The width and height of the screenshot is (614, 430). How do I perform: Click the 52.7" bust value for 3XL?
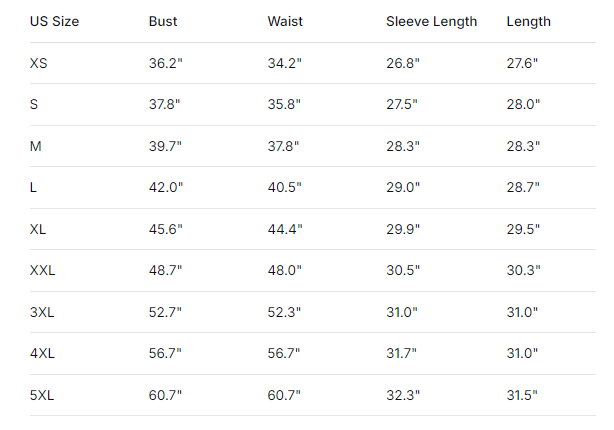pyautogui.click(x=165, y=312)
